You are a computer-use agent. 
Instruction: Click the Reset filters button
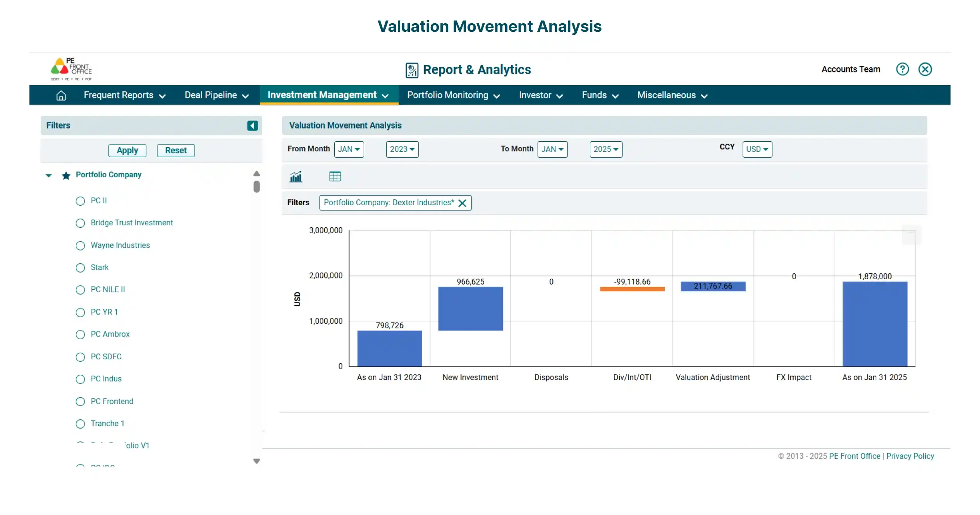pyautogui.click(x=176, y=150)
